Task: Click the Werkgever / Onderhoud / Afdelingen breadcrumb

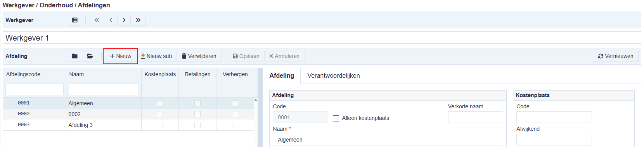Action: 56,5
